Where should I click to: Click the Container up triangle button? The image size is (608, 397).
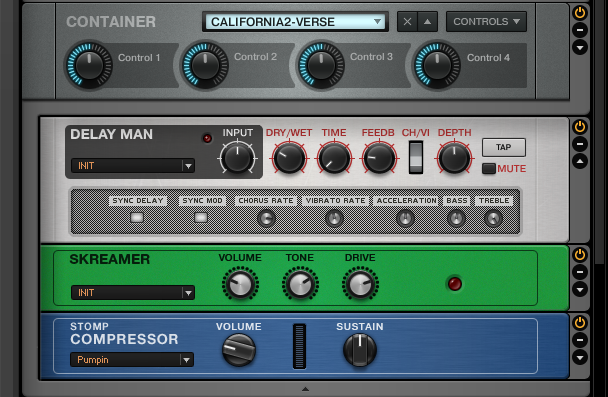[x=427, y=22]
